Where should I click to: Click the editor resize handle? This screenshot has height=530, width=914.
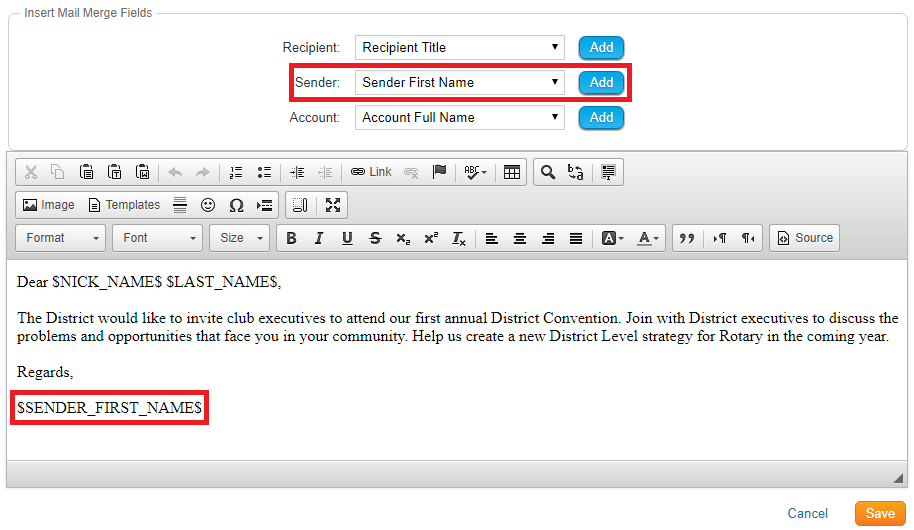897,477
